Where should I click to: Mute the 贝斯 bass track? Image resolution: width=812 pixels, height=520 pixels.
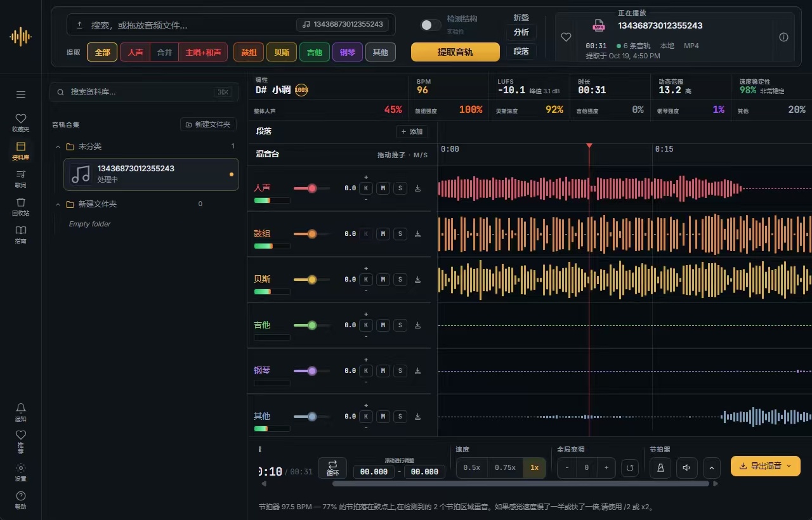(383, 280)
